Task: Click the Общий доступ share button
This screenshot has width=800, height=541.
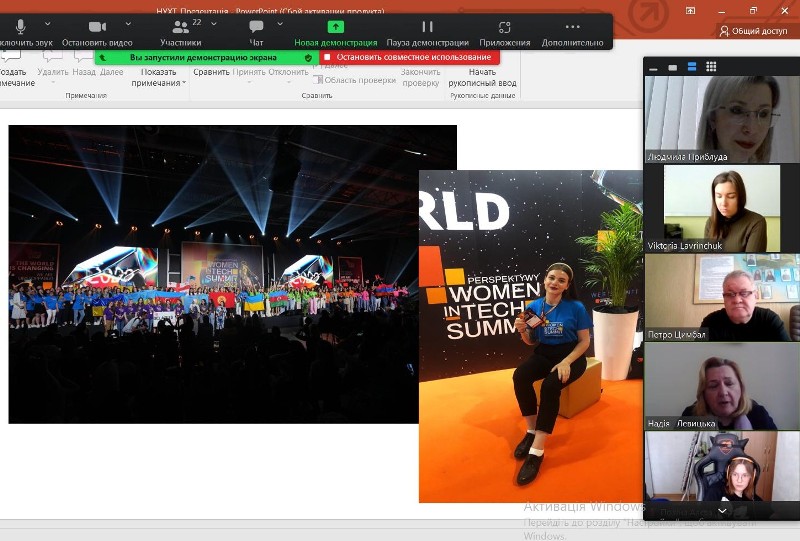Action: tap(753, 31)
